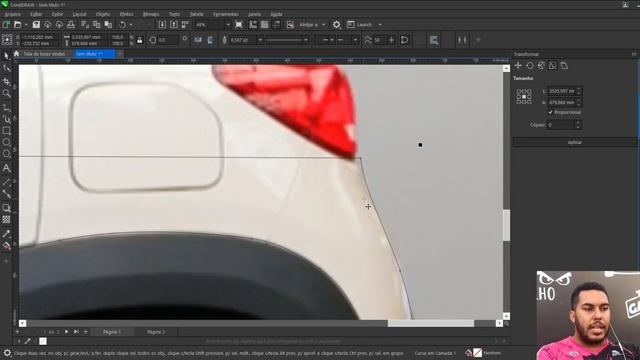This screenshot has height=360, width=640.
Task: Click the full-screen preview icon
Action: [239, 24]
